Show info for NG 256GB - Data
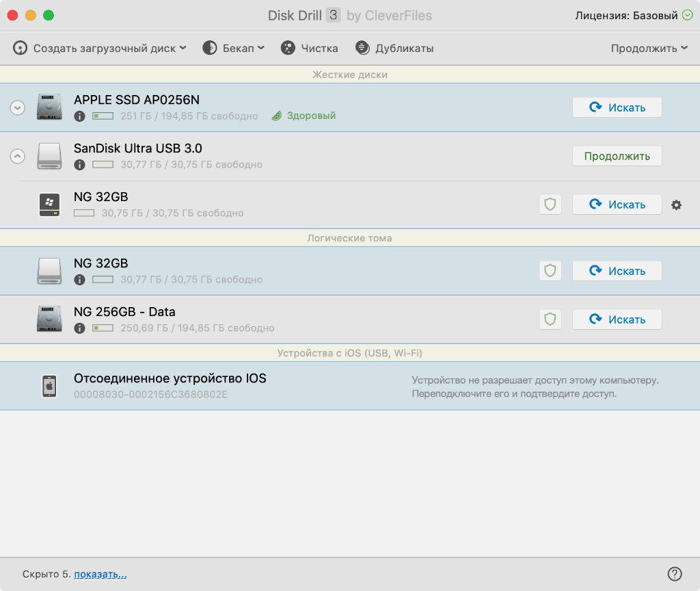This screenshot has width=700, height=591. (79, 328)
